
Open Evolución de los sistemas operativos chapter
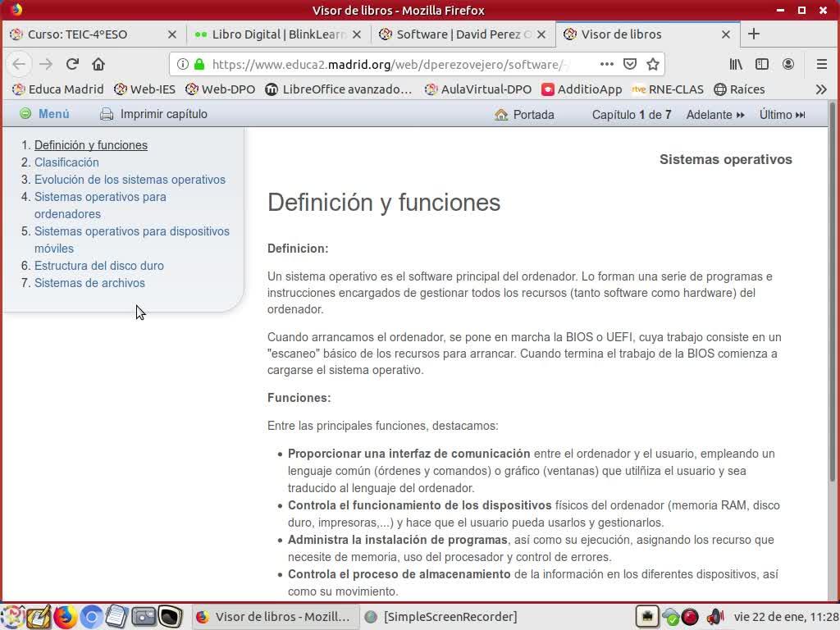tap(130, 180)
